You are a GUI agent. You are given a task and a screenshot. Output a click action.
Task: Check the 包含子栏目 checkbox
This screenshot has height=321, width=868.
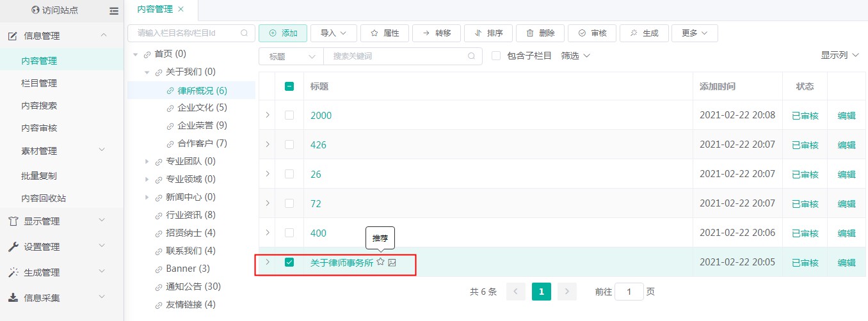[496, 56]
